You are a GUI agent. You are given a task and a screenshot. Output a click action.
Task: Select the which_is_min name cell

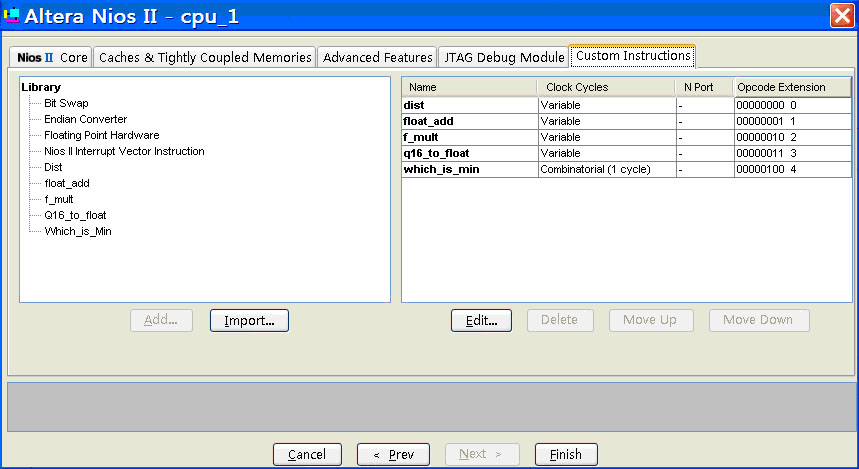[470, 169]
